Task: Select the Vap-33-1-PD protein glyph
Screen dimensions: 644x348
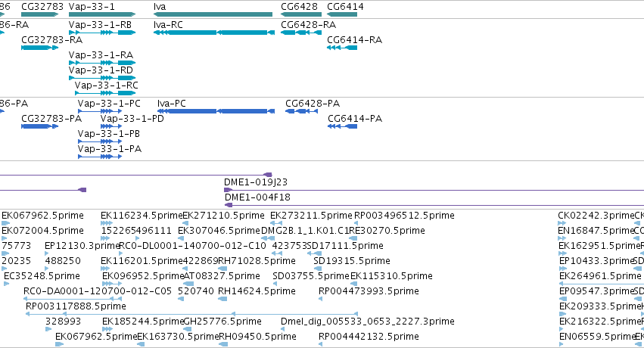Action: click(x=111, y=126)
